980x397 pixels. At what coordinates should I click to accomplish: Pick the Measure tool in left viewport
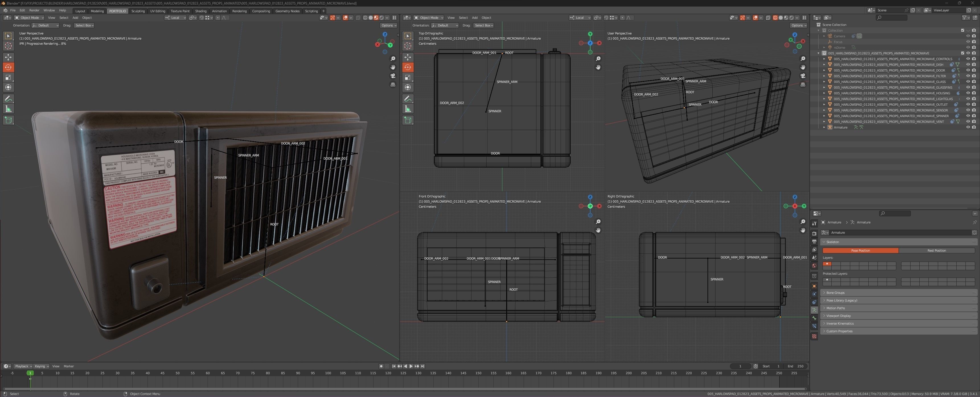click(x=8, y=109)
